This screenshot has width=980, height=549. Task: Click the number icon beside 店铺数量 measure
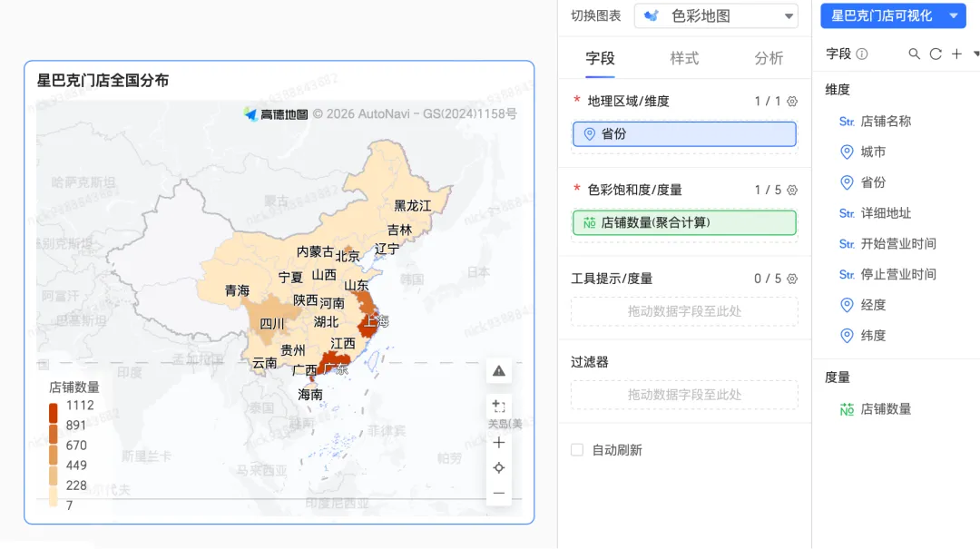tap(847, 409)
